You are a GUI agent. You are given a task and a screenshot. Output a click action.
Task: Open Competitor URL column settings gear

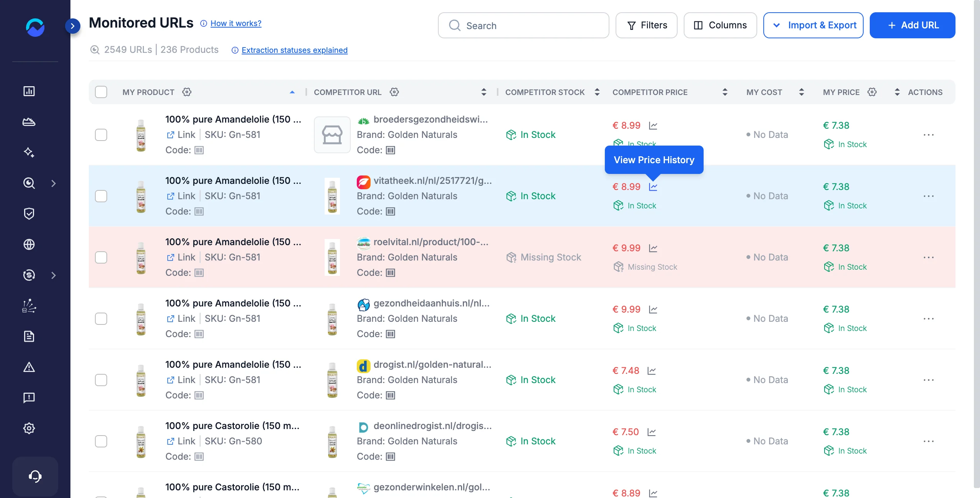[394, 92]
